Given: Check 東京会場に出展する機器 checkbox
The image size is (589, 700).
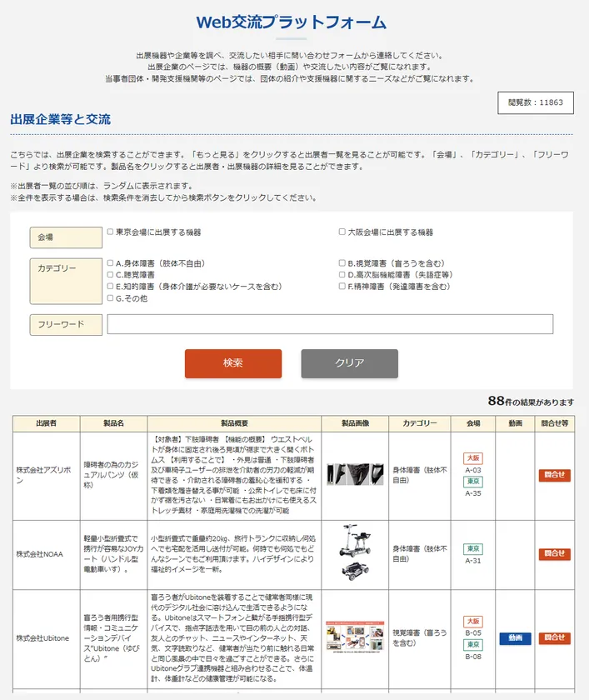Looking at the screenshot, I should 110,232.
